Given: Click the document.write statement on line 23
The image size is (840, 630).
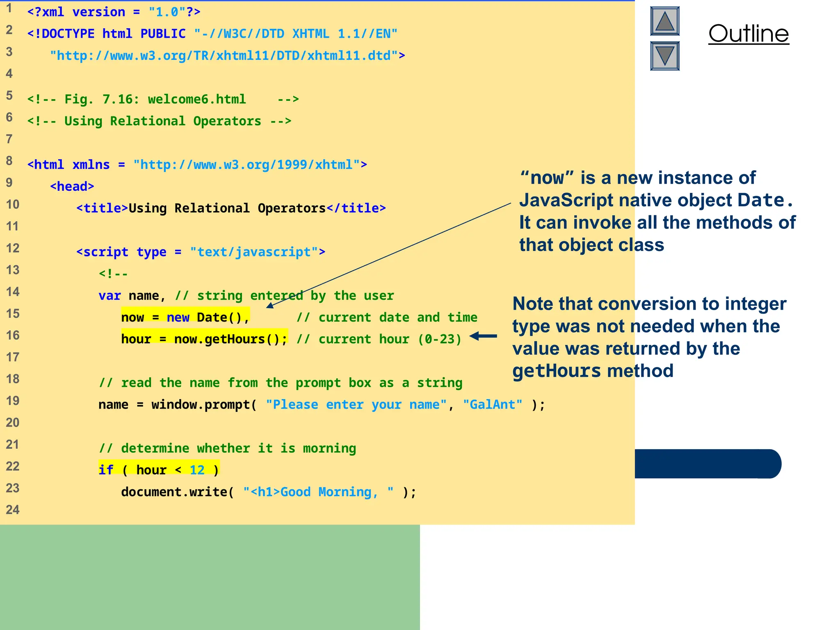Looking at the screenshot, I should point(268,492).
